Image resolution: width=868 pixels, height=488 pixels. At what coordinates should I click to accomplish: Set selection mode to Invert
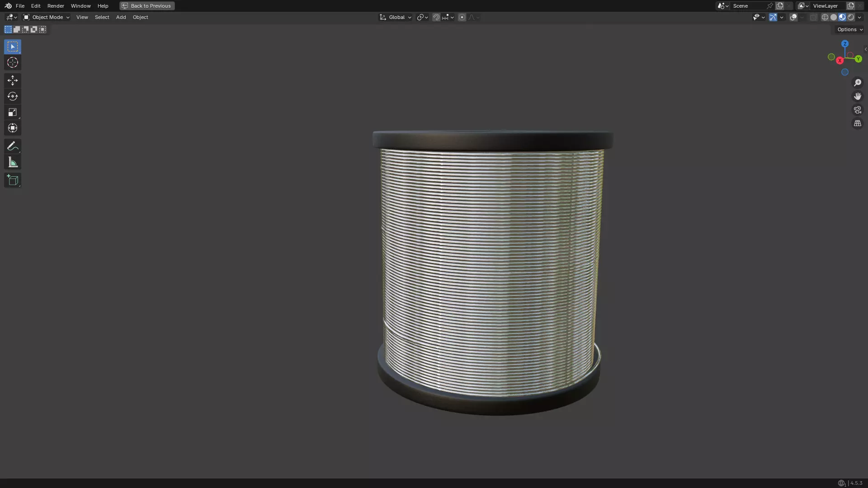point(34,29)
